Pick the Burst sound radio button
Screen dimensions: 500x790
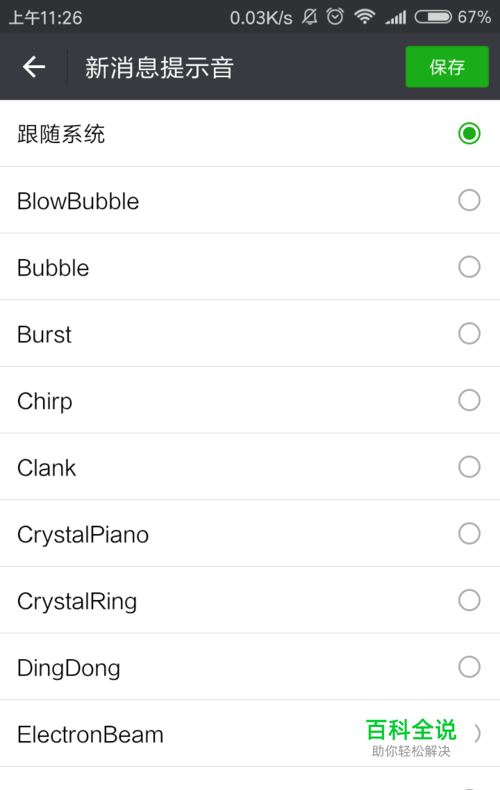coord(469,334)
